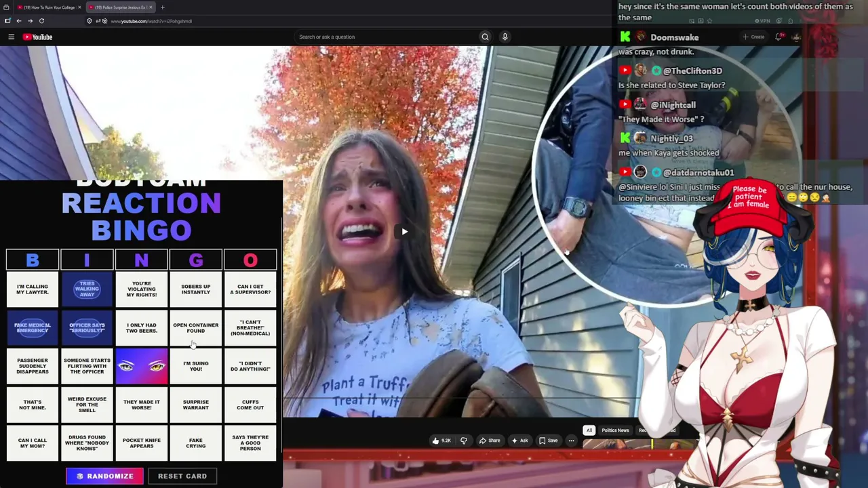The height and width of the screenshot is (488, 868).
Task: Save the video to a playlist
Action: (x=549, y=441)
